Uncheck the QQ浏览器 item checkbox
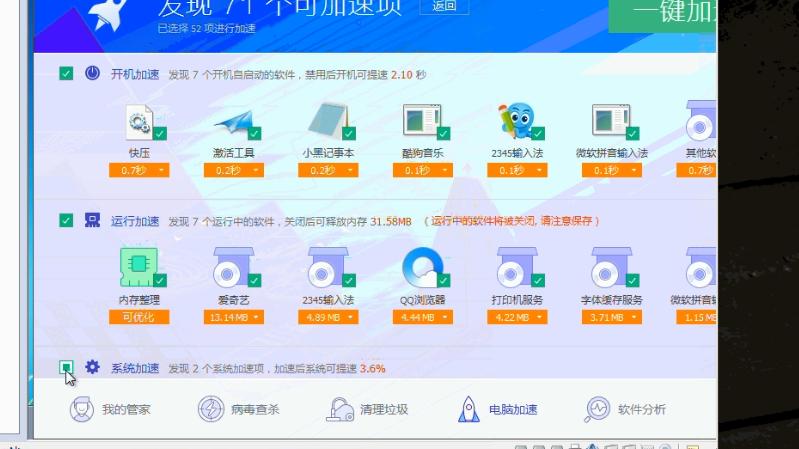This screenshot has height=449, width=799. coord(443,280)
